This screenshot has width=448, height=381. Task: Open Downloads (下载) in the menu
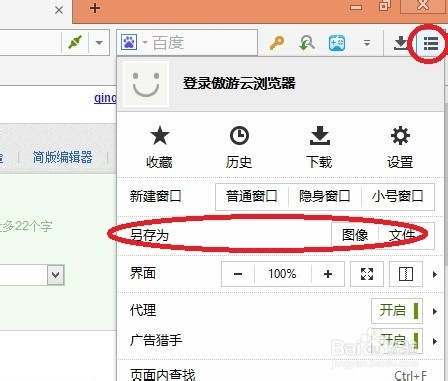click(319, 147)
